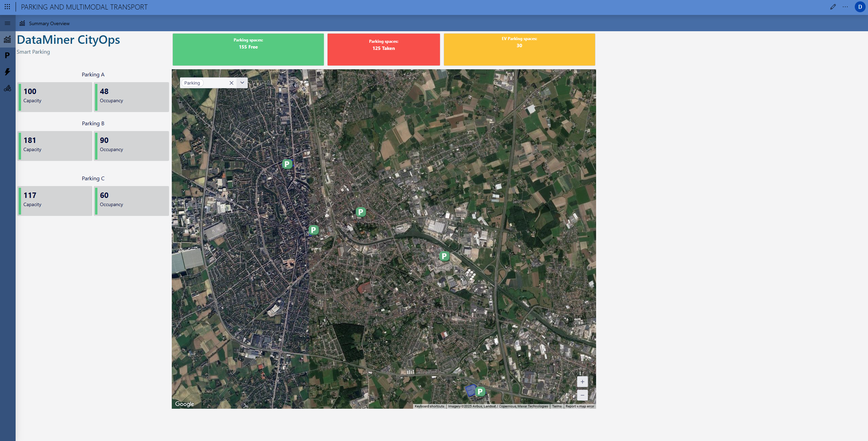Viewport: 868px width, 441px height.
Task: Clear the Parking filter with X
Action: 232,83
